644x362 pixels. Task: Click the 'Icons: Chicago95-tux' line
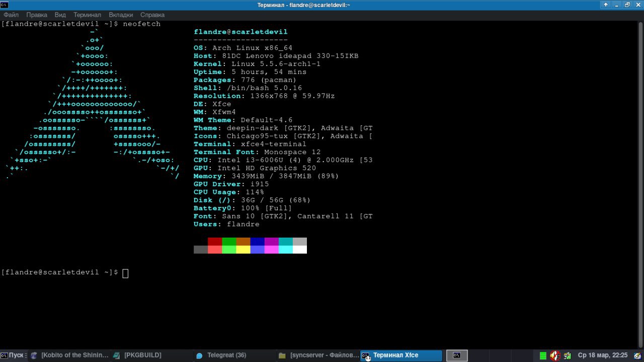point(283,136)
